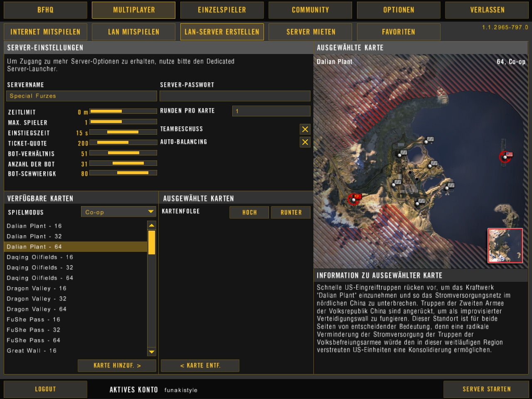532x399 pixels.
Task: Select Dragon Valley - 16 map
Action: pyautogui.click(x=76, y=288)
